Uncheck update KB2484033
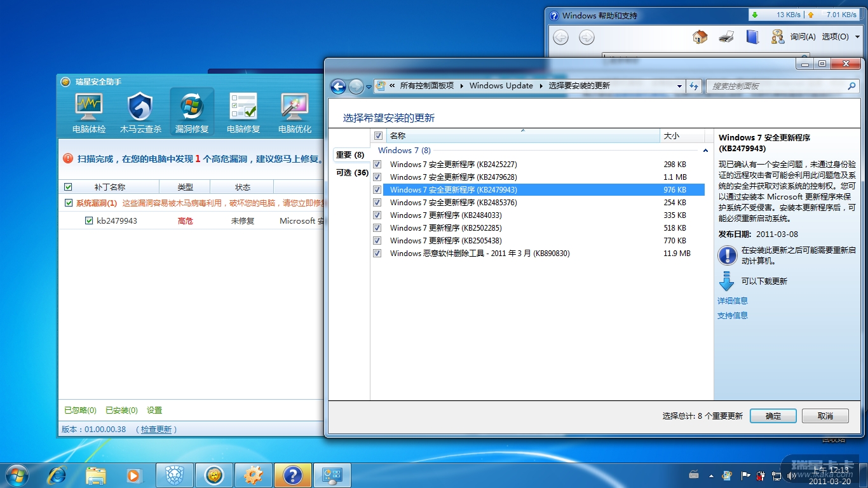This screenshot has width=868, height=488. click(377, 215)
